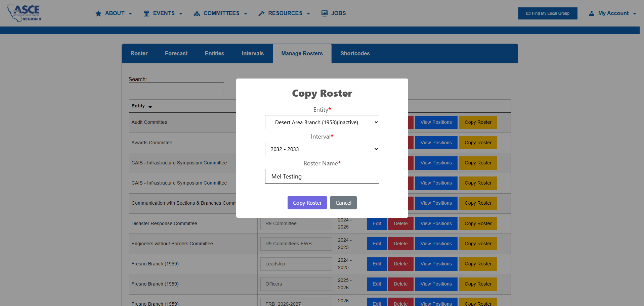Open the Entities tab
The height and width of the screenshot is (306, 644).
(x=215, y=54)
